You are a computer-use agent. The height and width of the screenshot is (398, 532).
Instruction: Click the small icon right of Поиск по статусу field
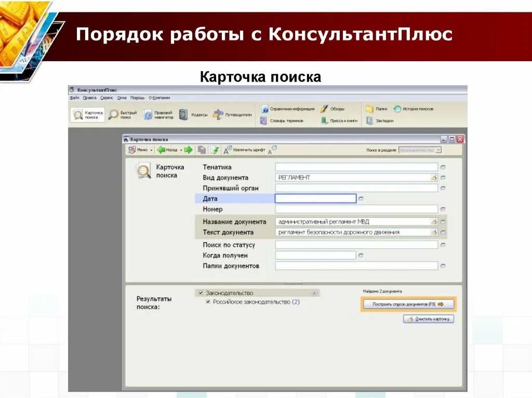click(443, 245)
